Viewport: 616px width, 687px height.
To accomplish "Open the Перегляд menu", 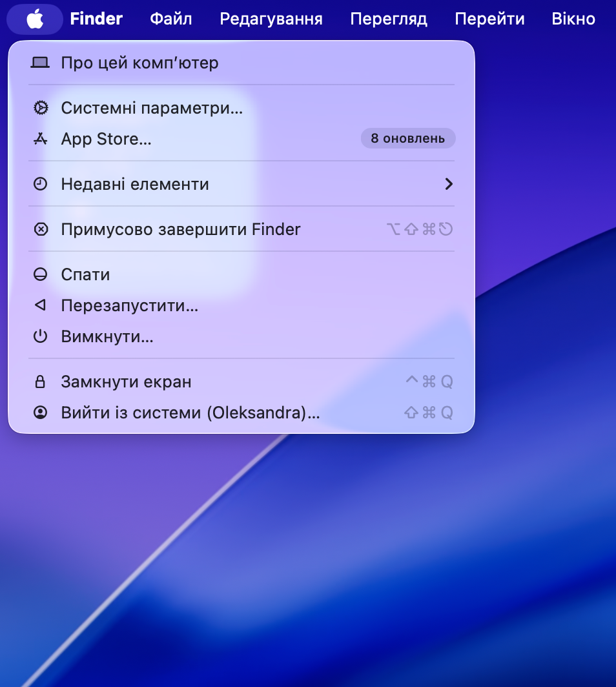I will [389, 19].
